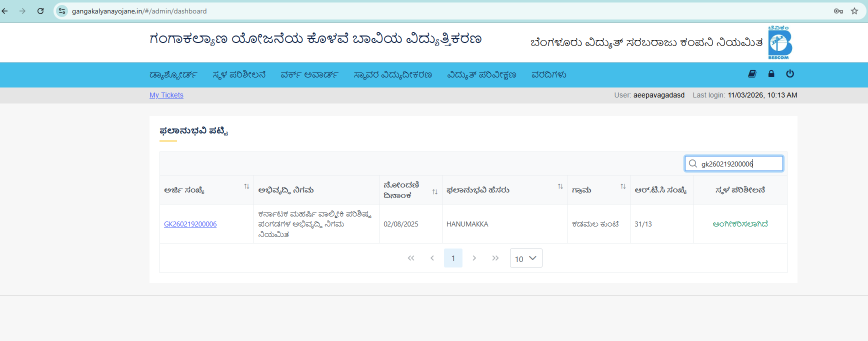Viewport: 868px width, 341px height.
Task: Bookmark this page with the star icon
Action: (854, 11)
